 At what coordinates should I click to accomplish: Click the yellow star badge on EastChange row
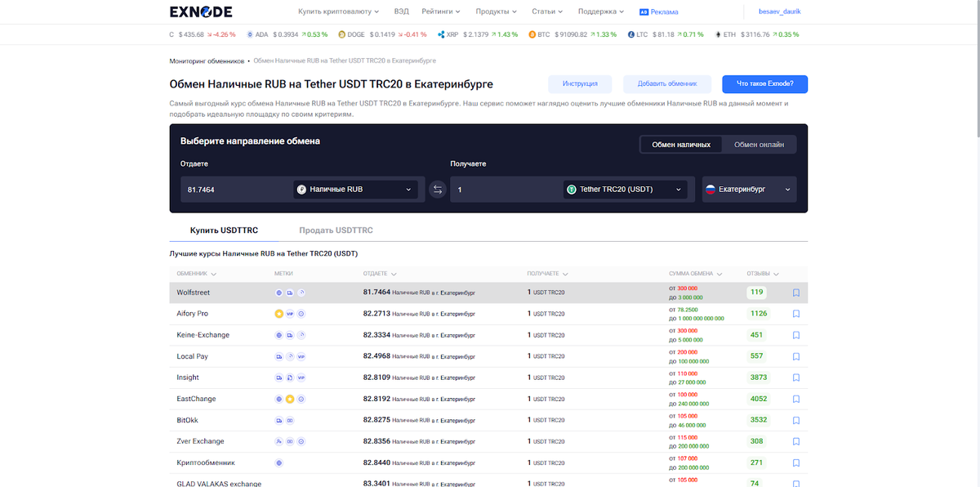(290, 398)
